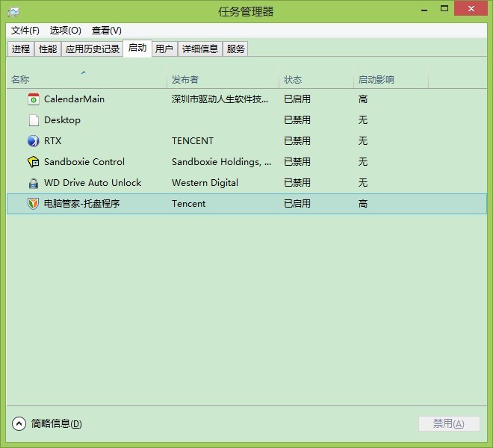493x448 pixels.
Task: Click the RTX application icon
Action: (33, 141)
